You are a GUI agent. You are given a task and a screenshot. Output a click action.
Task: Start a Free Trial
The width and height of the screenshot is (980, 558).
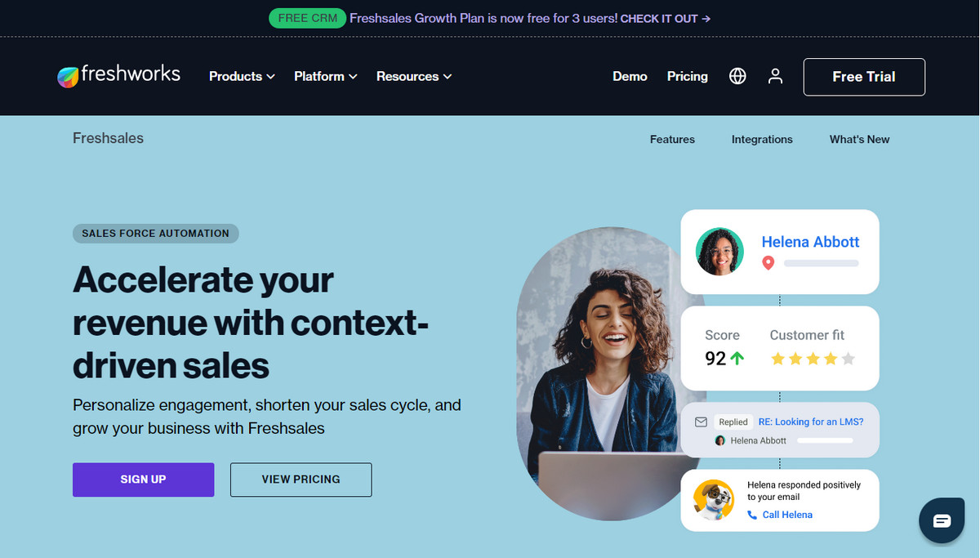[864, 77]
